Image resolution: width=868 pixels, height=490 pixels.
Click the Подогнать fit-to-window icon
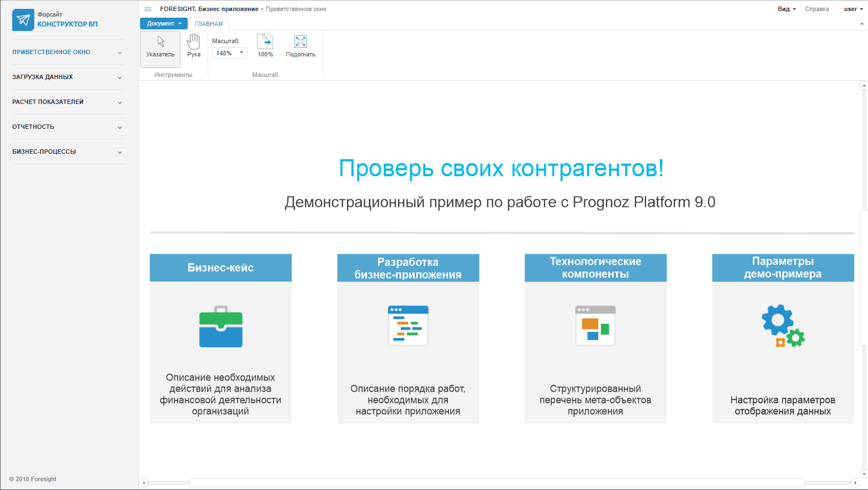[301, 45]
